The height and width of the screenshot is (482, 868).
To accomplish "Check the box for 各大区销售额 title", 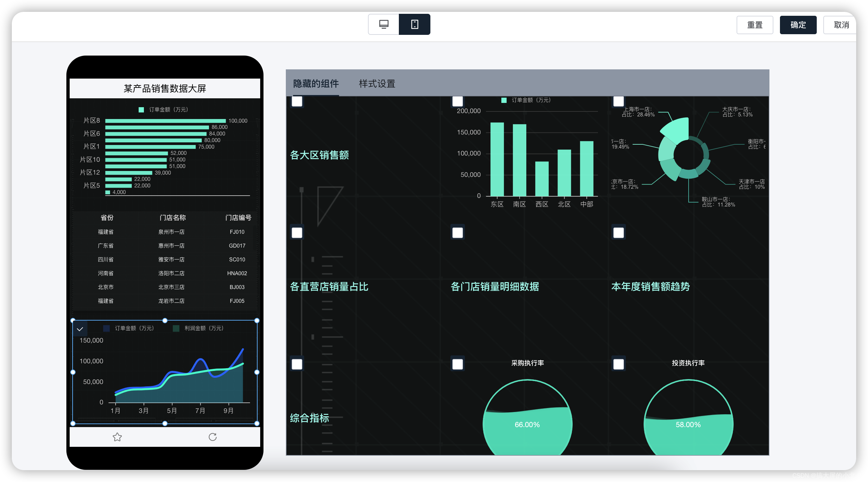I will point(297,101).
